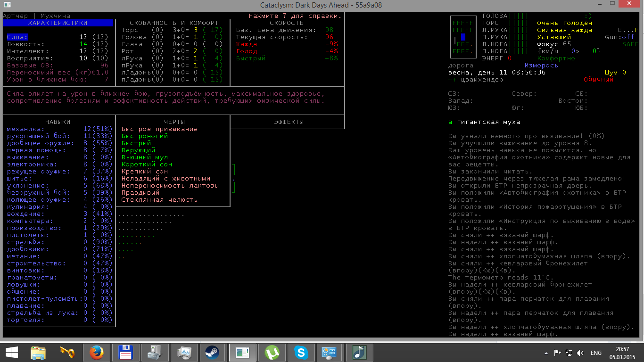Select the ХАРАКТЕРИСТИКИ panel header
Image resolution: width=644 pixels, height=362 pixels.
pyautogui.click(x=58, y=23)
